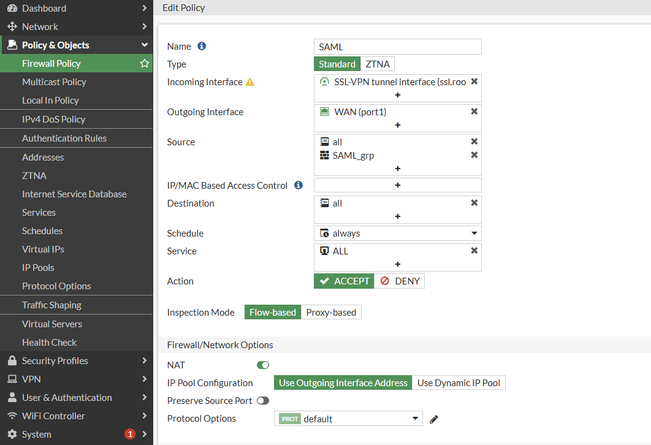Click the Incoming Interface warning icon

point(250,82)
